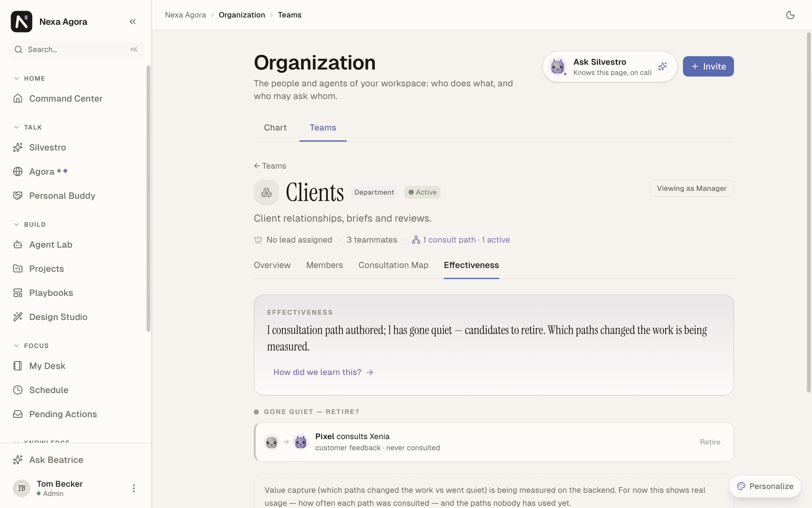
Task: Open Ask Beatrice assistant
Action: click(x=76, y=460)
